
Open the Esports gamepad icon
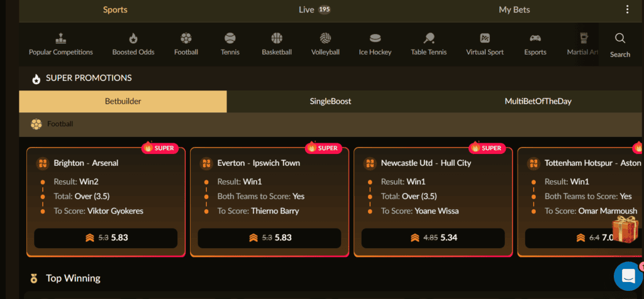click(x=535, y=38)
